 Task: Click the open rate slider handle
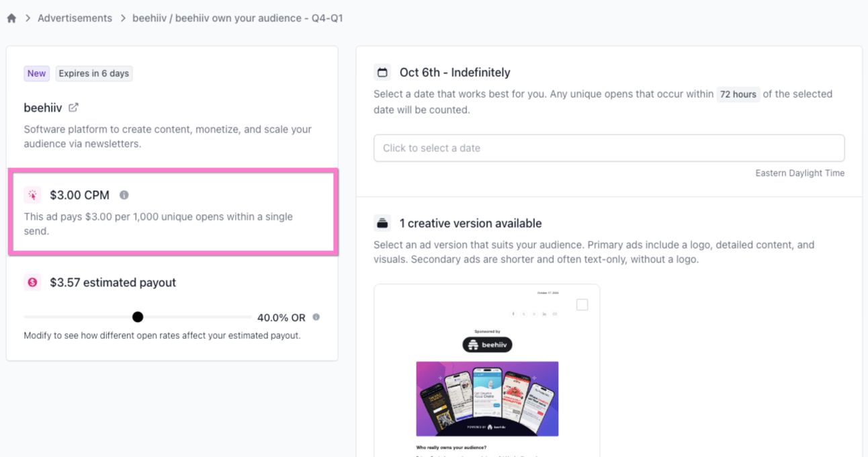tap(138, 317)
